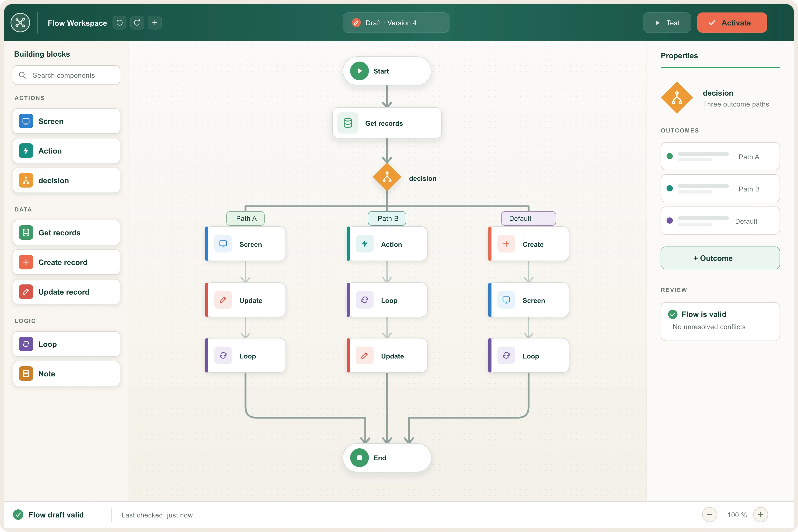This screenshot has width=798, height=532.
Task: Select the Get records node on canvas
Action: 387,123
